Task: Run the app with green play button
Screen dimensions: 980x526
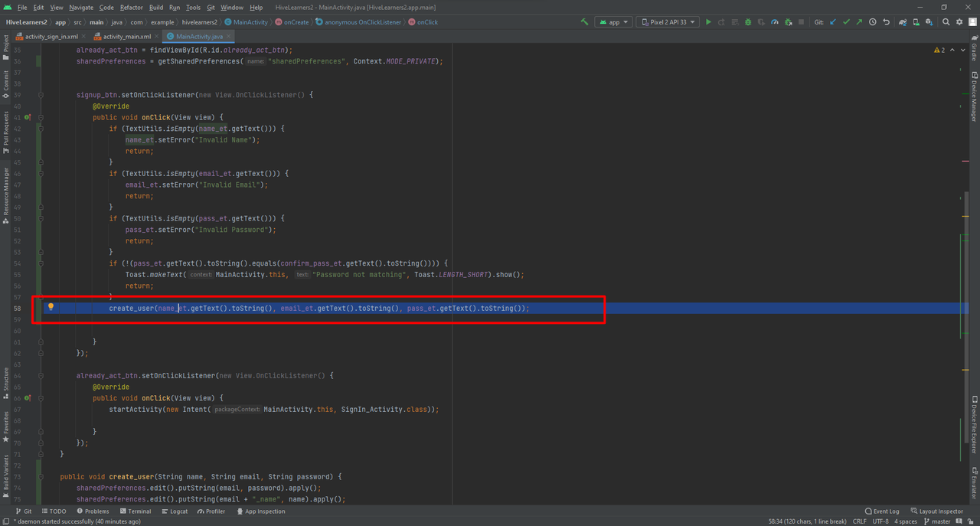Action: [x=708, y=22]
